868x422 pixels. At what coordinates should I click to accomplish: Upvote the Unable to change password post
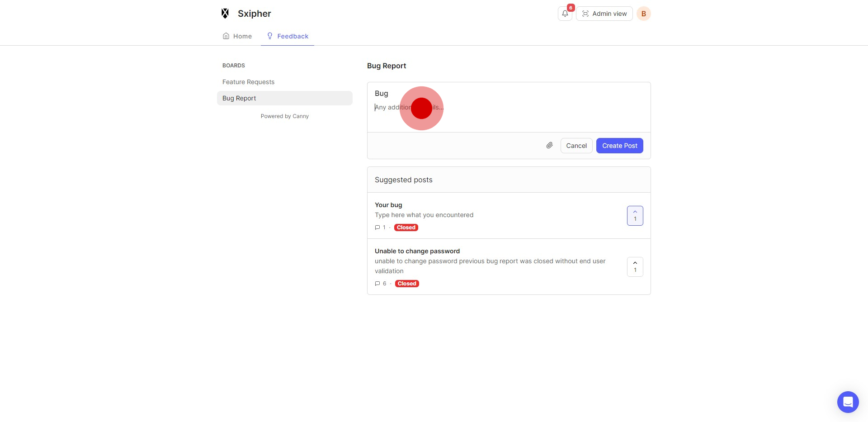(635, 267)
